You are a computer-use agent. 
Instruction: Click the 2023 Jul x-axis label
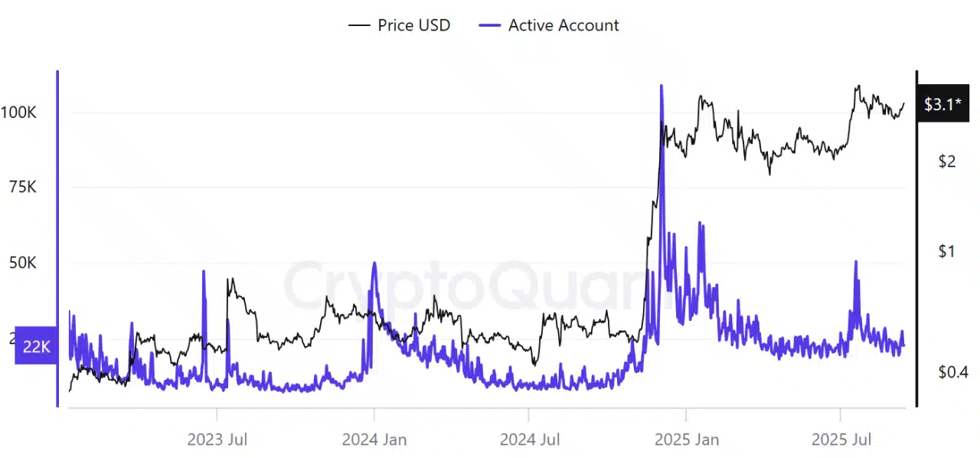pyautogui.click(x=217, y=440)
